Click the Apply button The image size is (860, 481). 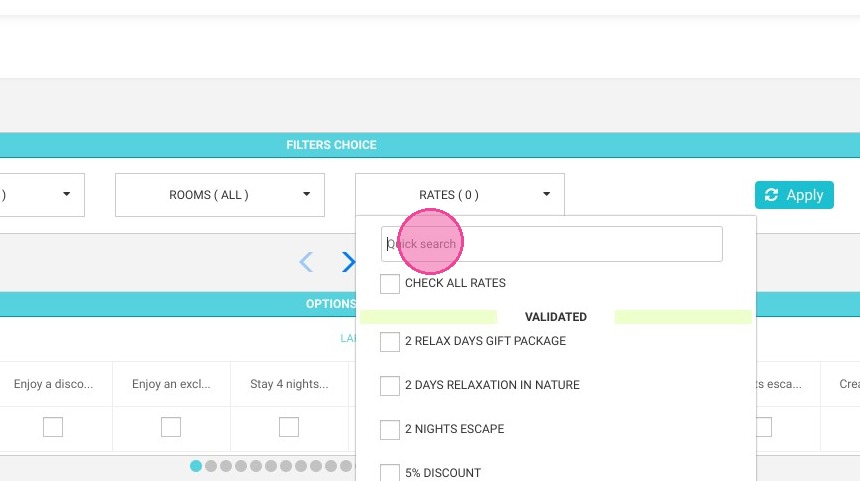click(794, 195)
